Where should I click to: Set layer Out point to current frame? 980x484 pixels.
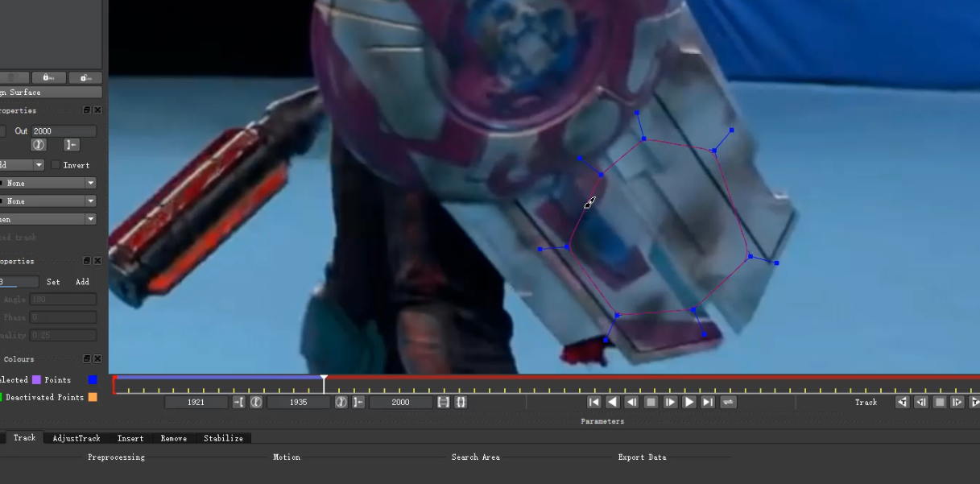(x=72, y=145)
